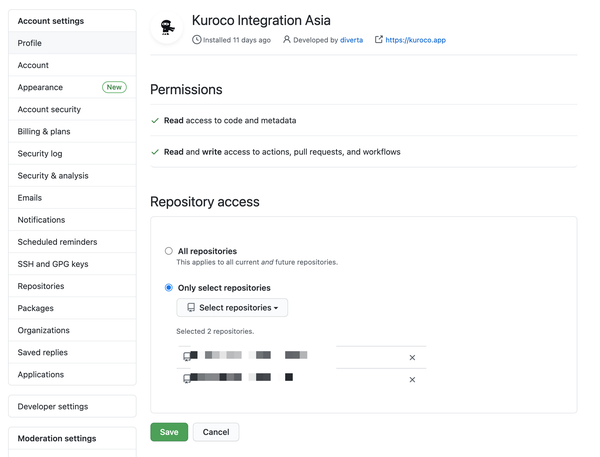Open Saved replies
This screenshot has height=457, width=600.
coord(72,353)
